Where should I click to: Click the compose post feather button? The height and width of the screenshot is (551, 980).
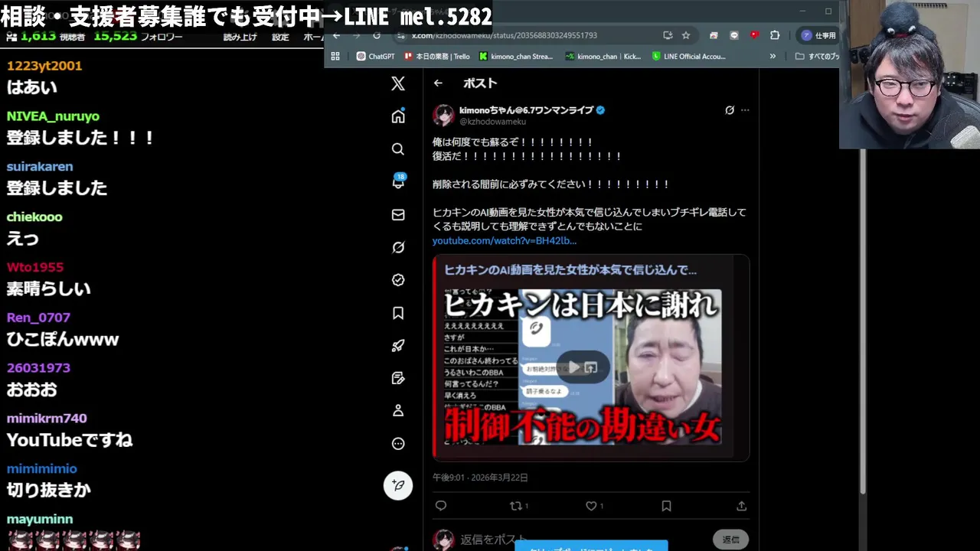tap(398, 485)
